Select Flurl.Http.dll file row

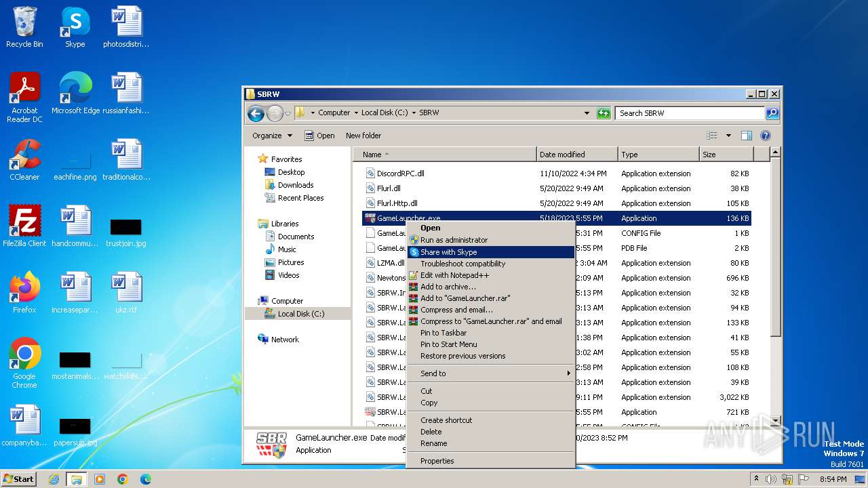tap(556, 203)
